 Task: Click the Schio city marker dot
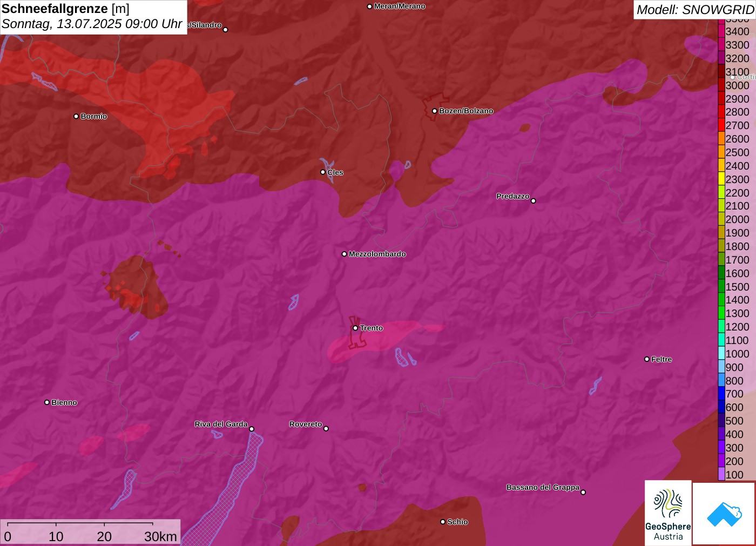(443, 522)
